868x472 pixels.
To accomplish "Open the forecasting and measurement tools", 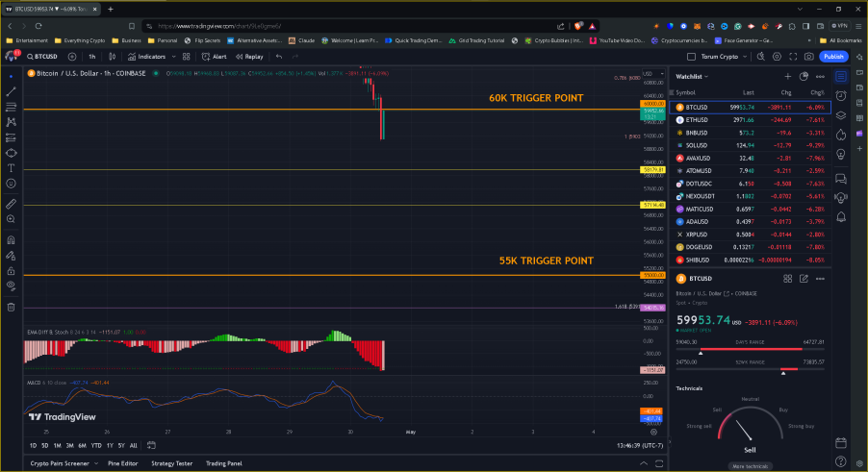I will click(11, 137).
